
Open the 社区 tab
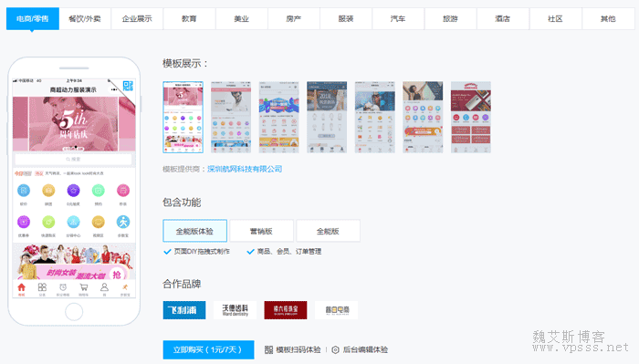coord(555,19)
